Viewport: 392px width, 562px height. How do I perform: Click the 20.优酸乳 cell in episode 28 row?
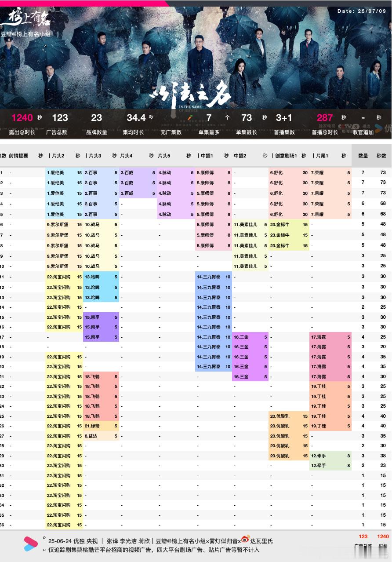point(289,446)
